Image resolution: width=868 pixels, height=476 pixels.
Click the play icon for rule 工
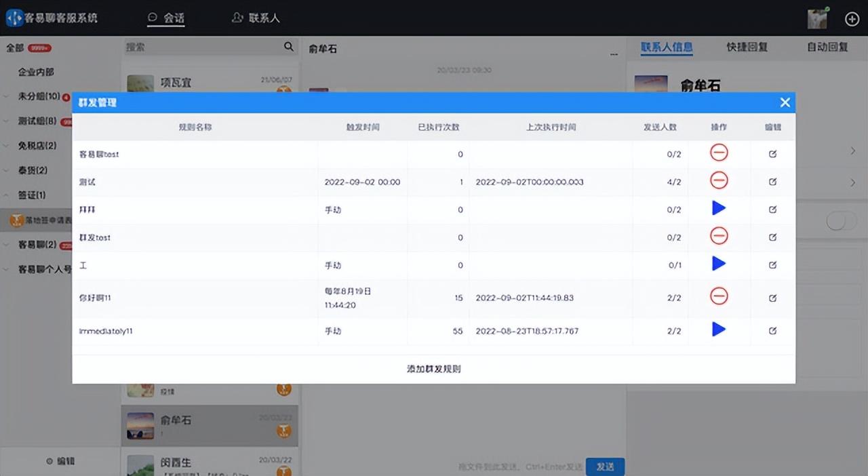coord(718,264)
